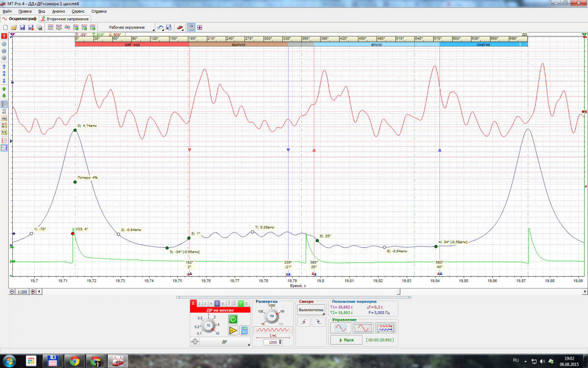Screen dimensions: 588x368
Task: Decrease the time scale with the minus button at 1:200
Action: (13, 291)
